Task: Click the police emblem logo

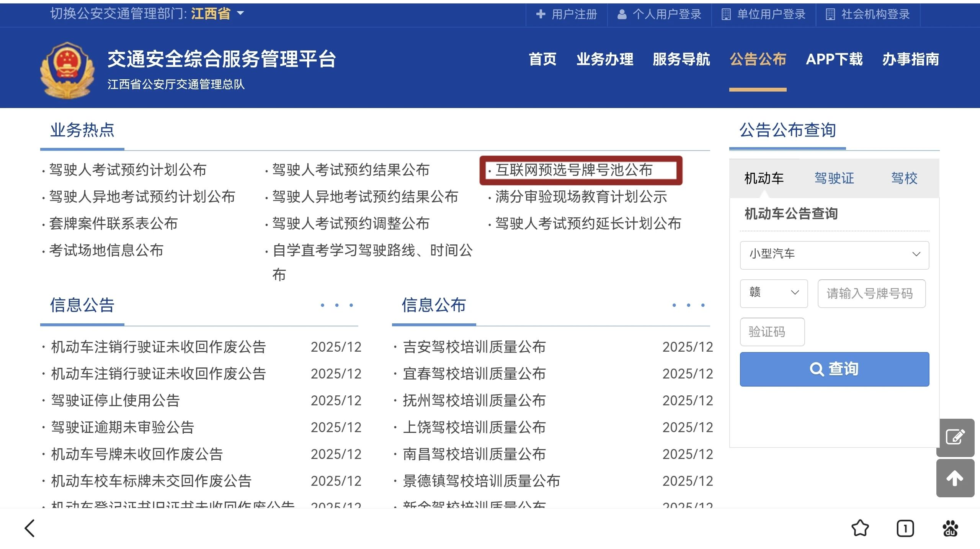Action: (x=67, y=70)
